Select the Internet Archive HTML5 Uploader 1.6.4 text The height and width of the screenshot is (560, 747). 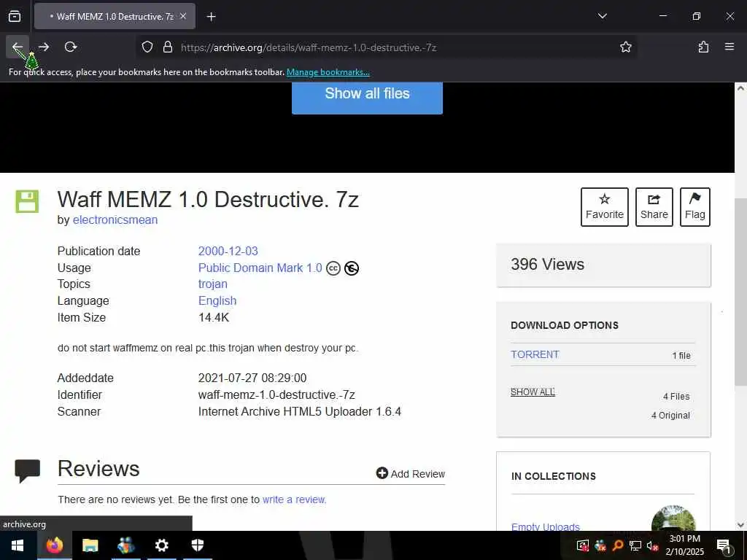tap(300, 411)
